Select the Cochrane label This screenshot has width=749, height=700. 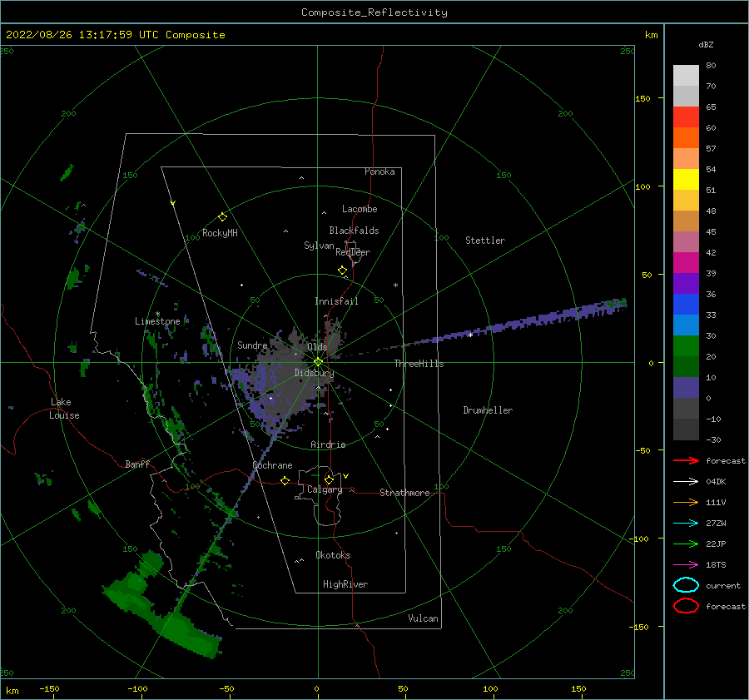tap(272, 465)
